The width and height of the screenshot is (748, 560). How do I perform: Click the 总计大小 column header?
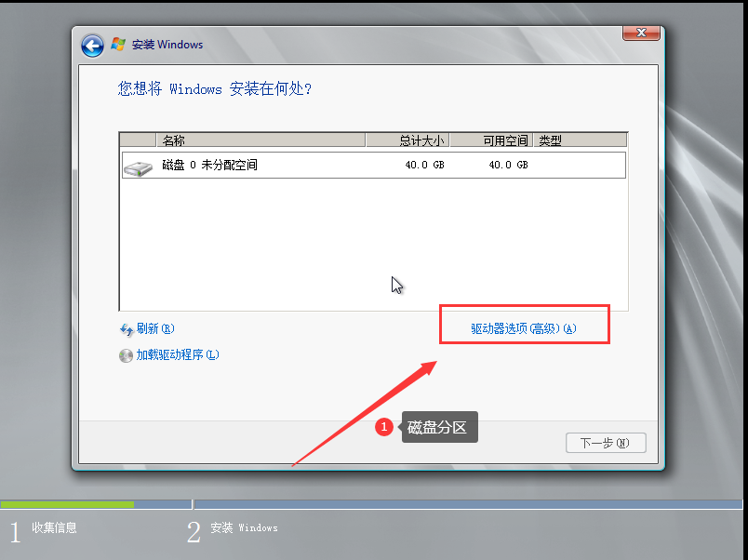point(407,140)
